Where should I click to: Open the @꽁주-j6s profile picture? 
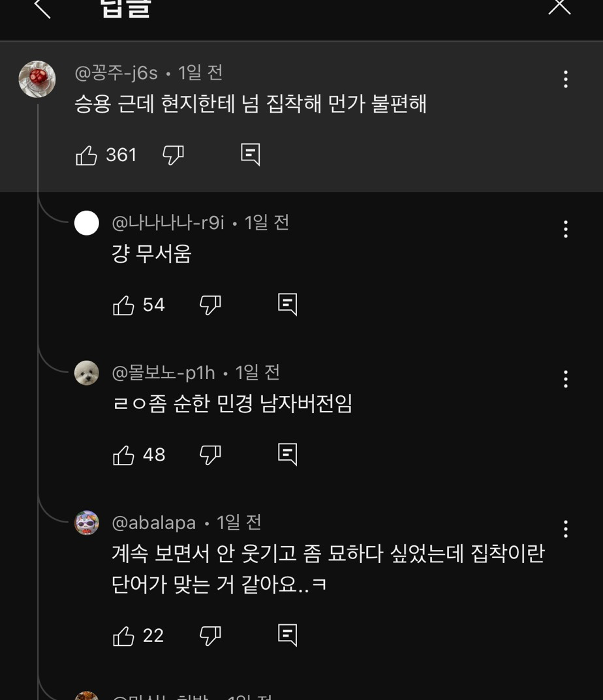pos(37,80)
